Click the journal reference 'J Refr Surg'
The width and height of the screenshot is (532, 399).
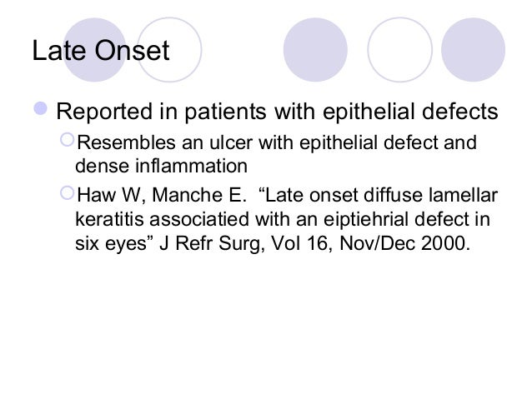(x=211, y=244)
